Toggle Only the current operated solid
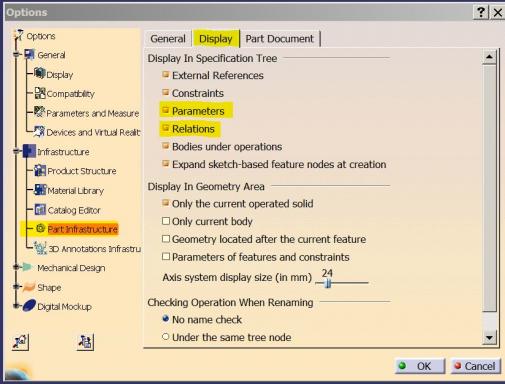This screenshot has height=384, width=505. click(x=165, y=203)
